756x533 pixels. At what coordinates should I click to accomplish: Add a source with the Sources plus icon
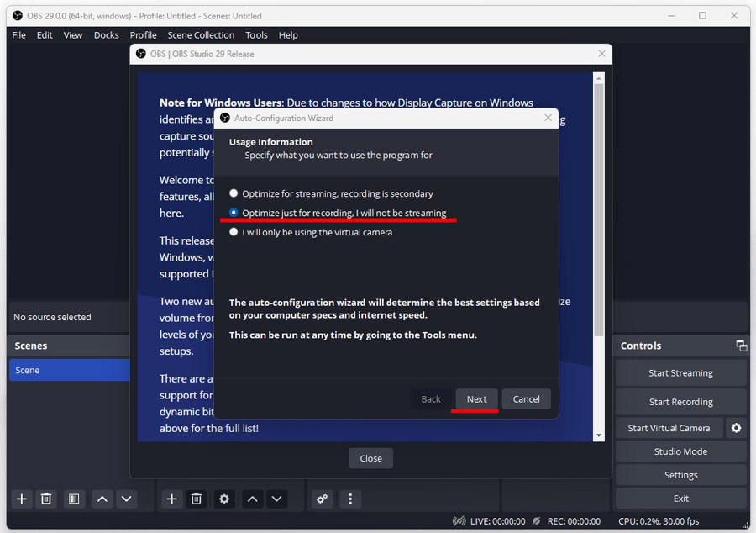(x=171, y=499)
